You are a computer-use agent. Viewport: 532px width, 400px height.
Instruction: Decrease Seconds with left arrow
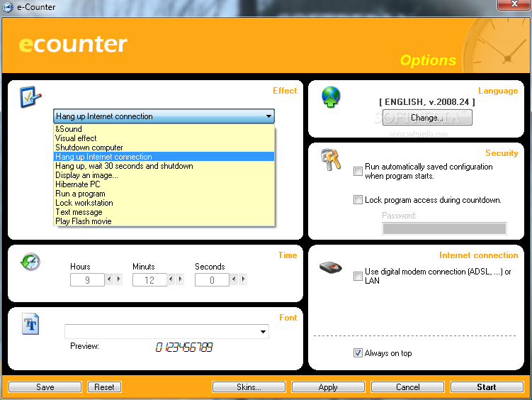pos(234,279)
